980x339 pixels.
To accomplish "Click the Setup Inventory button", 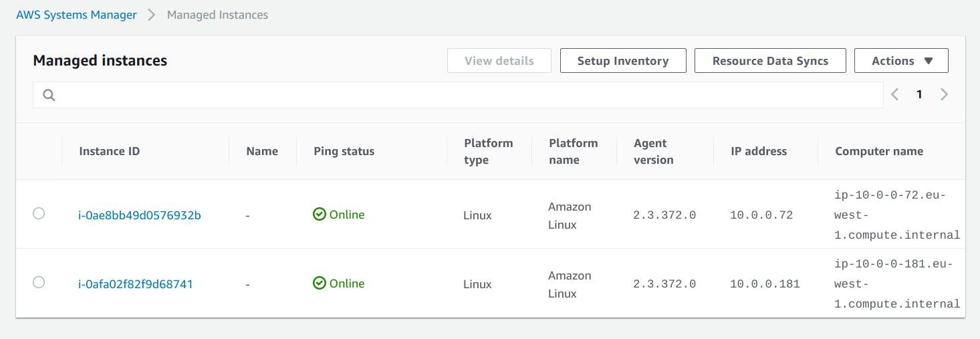I will tap(623, 61).
